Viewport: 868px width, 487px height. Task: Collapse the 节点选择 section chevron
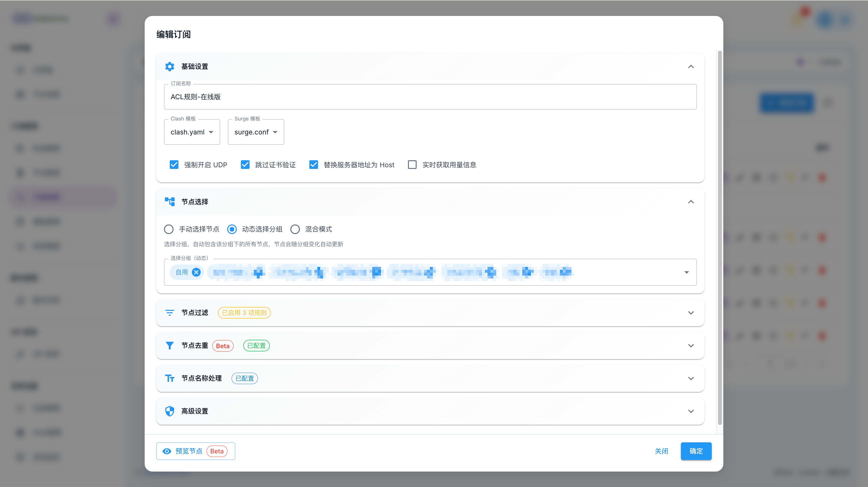coord(691,202)
